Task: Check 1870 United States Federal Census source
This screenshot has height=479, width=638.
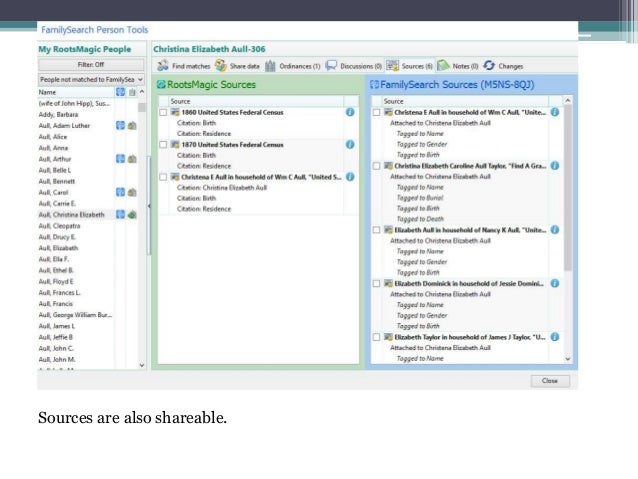Action: 163,144
